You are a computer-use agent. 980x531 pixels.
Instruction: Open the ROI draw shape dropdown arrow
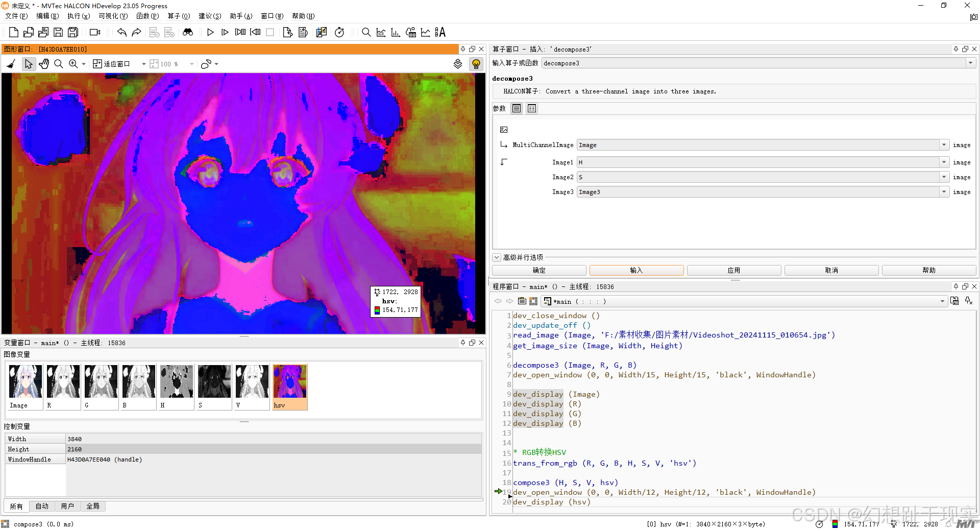[x=216, y=64]
